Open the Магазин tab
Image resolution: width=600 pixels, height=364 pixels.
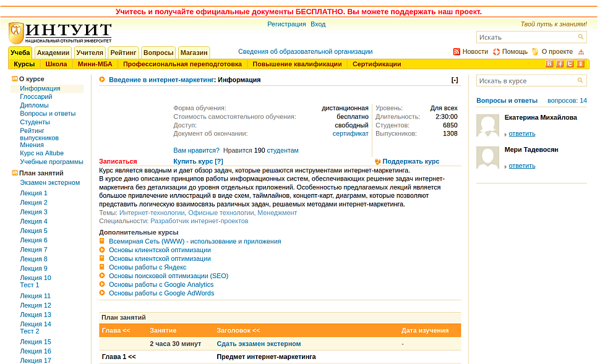coord(194,53)
